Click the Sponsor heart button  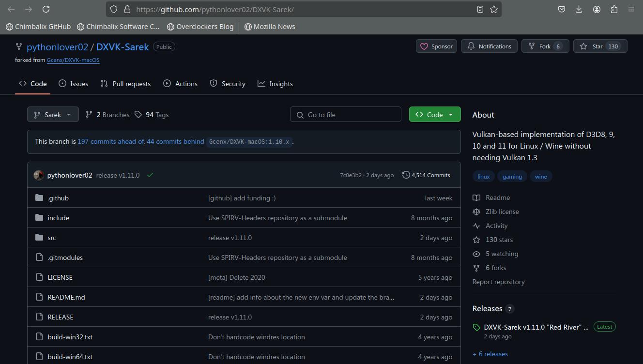tap(436, 46)
